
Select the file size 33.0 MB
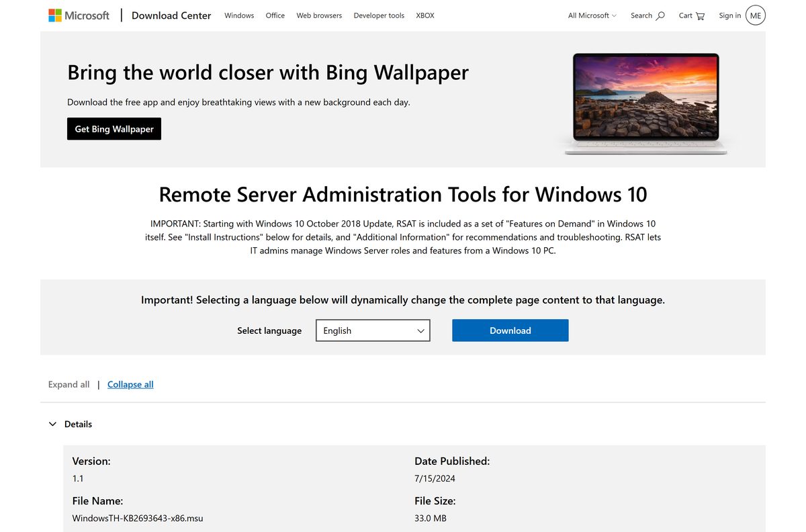click(x=431, y=518)
